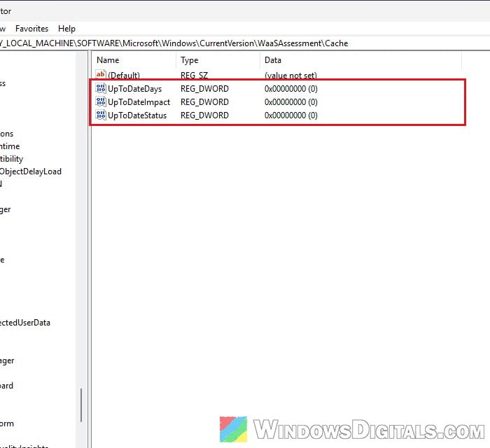The width and height of the screenshot is (490, 448).
Task: Click the data value of UpToDateImpact
Action: [291, 102]
